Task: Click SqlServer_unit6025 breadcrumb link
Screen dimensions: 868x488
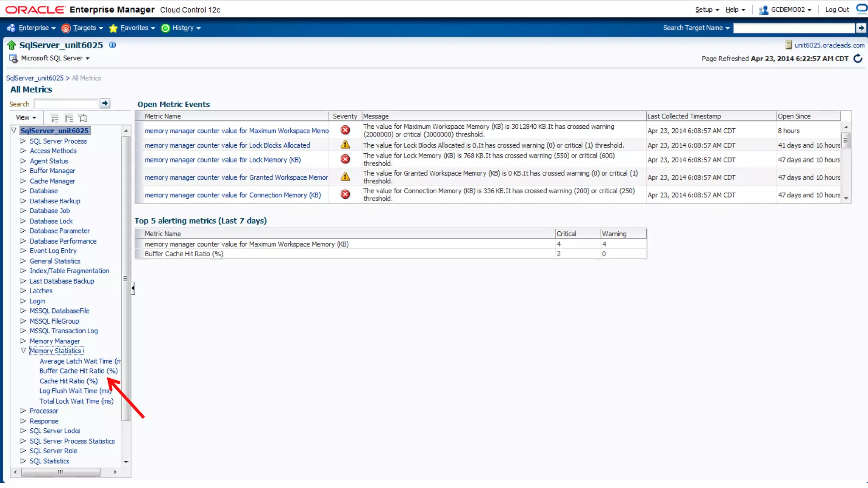Action: pos(35,78)
